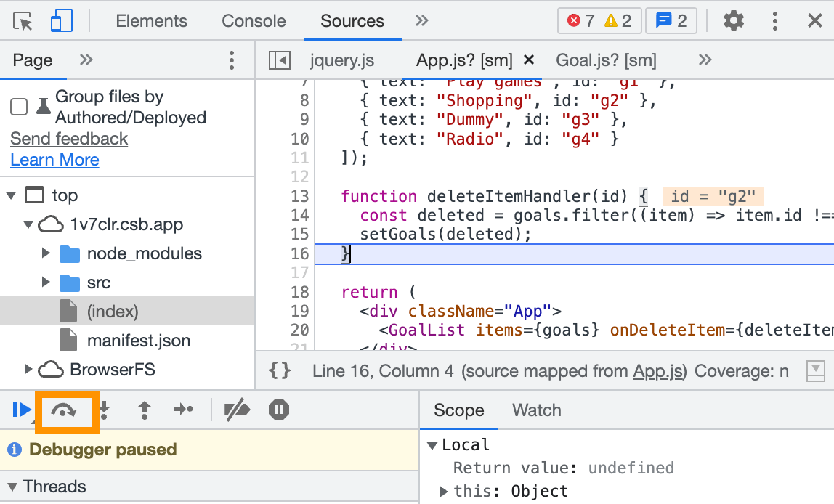Show more DevTools tabs chevron
Screen dimensions: 834x504
pyautogui.click(x=422, y=21)
